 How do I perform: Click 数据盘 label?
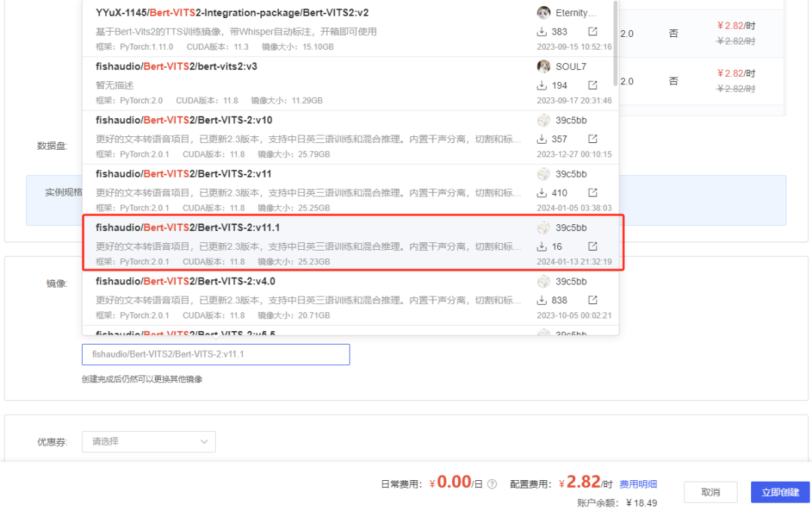pyautogui.click(x=53, y=146)
